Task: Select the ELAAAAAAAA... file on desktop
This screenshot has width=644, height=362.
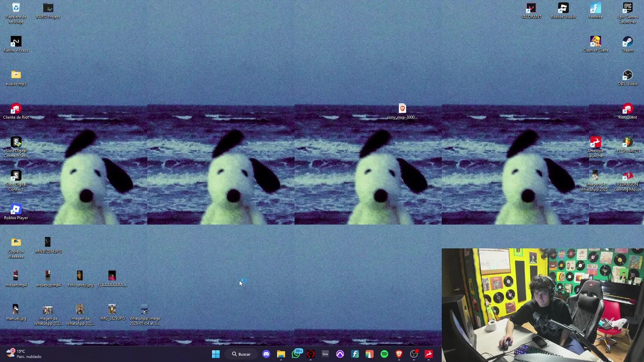Action: (x=112, y=279)
